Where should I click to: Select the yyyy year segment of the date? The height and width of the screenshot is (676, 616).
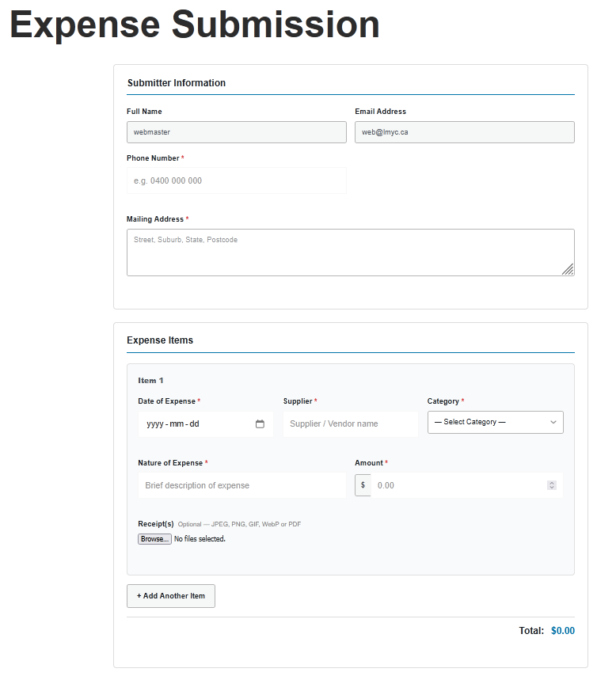[x=154, y=424]
